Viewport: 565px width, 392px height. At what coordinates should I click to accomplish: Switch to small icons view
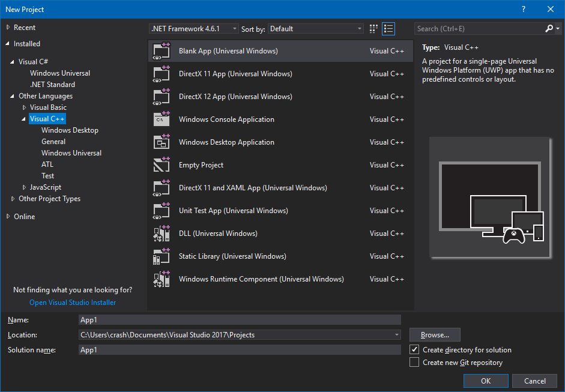click(373, 29)
